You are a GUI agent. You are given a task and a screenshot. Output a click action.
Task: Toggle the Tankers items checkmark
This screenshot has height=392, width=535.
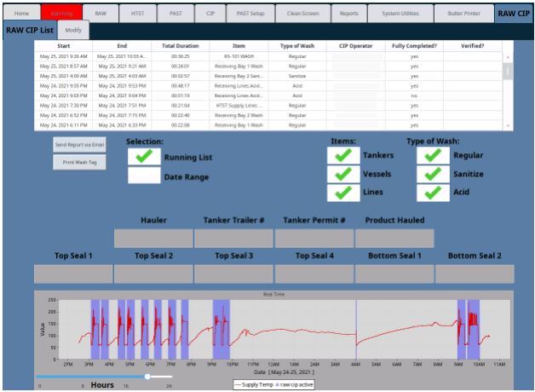point(343,155)
